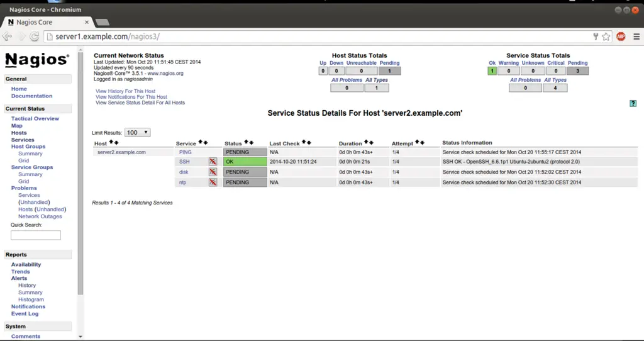Sort Service column descending

206,143
